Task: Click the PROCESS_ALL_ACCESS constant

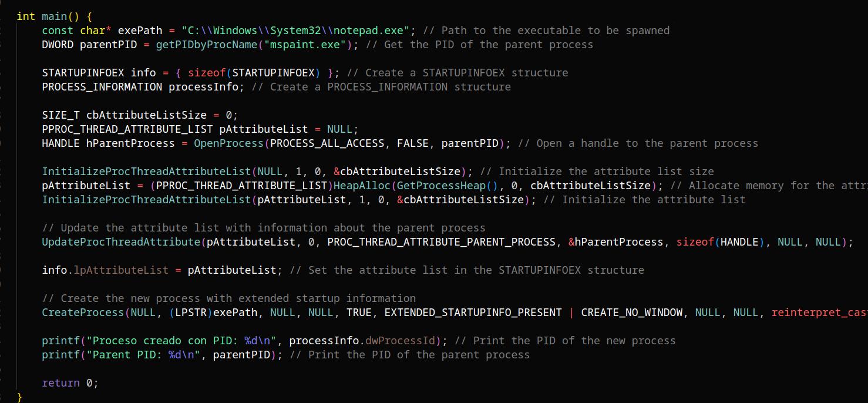Action: [327, 143]
